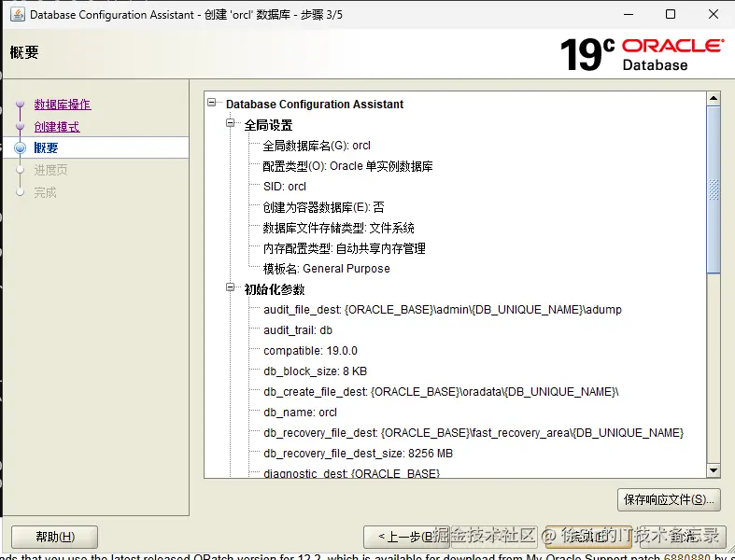Click the Java application icon in title bar
The height and width of the screenshot is (560, 735).
click(x=18, y=14)
